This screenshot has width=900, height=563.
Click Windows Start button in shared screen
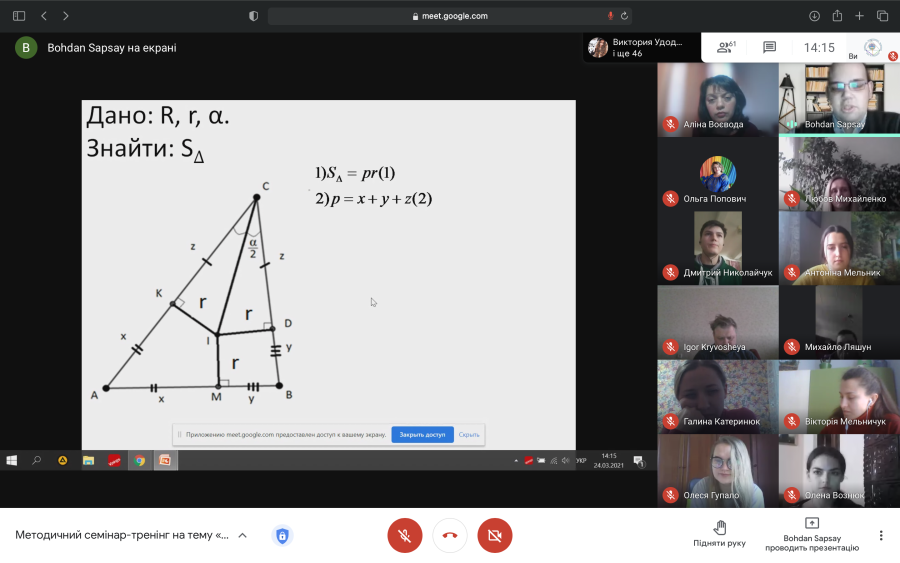(11, 460)
